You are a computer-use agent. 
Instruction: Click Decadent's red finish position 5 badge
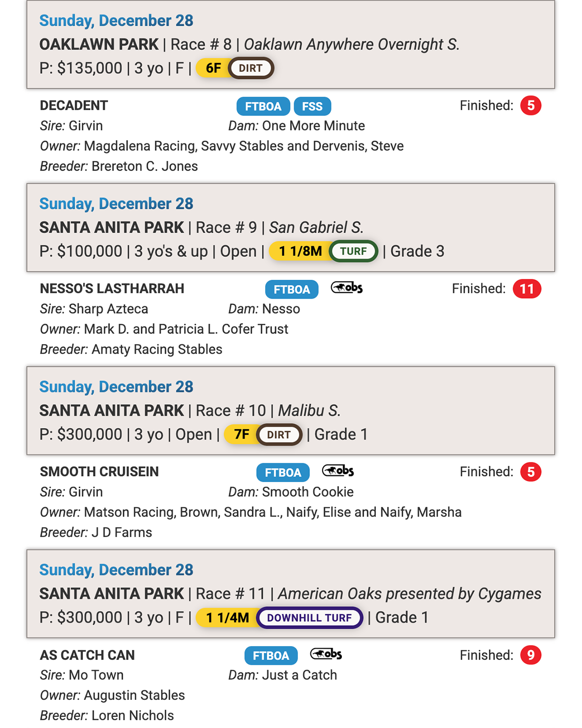[x=531, y=106]
